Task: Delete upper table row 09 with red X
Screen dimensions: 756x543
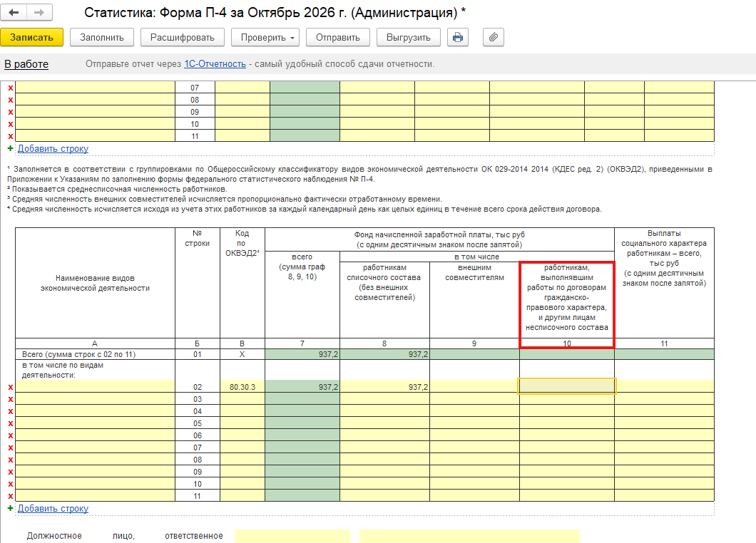Action: pyautogui.click(x=11, y=112)
